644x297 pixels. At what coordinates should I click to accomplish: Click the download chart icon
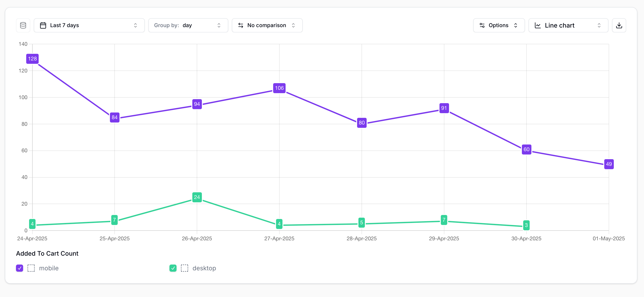click(619, 25)
